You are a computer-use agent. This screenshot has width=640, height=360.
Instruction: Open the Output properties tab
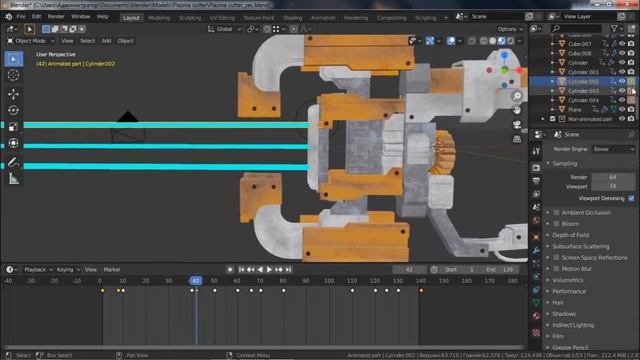point(536,181)
